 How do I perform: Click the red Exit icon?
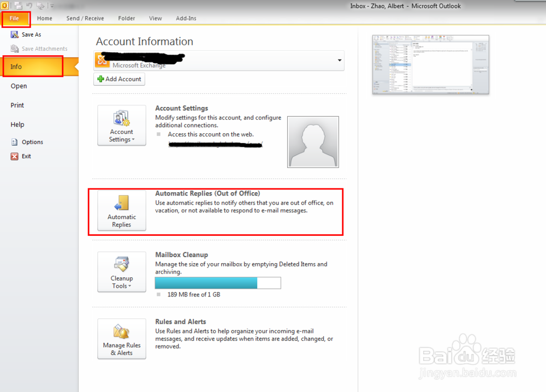[14, 156]
